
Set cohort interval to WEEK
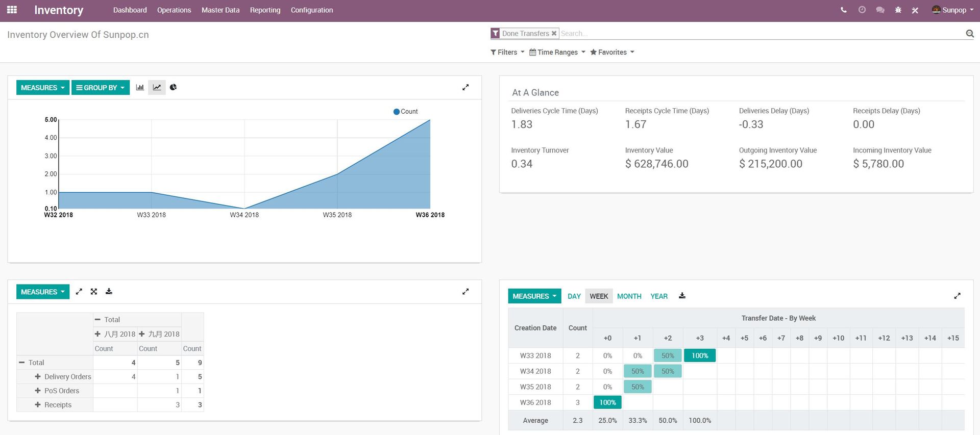[599, 296]
